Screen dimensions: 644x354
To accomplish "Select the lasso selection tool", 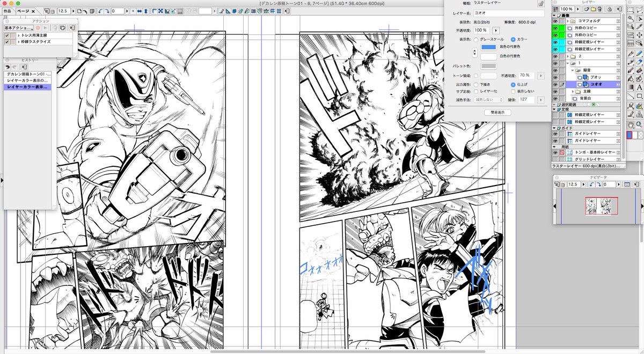I will 639,10.
